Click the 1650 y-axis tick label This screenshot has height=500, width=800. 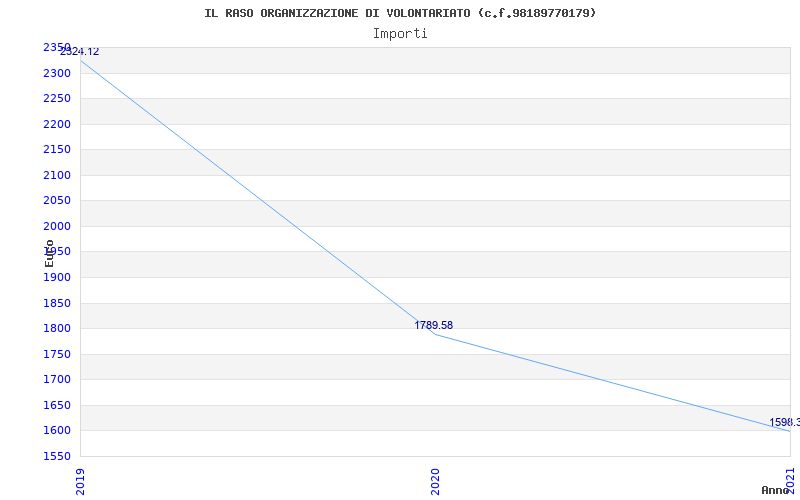coord(57,406)
